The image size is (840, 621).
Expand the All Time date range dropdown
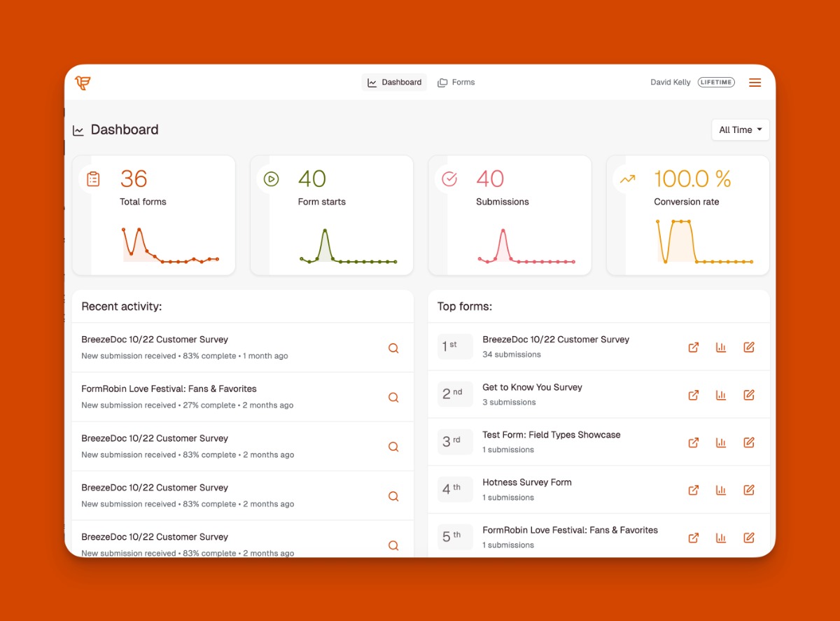click(740, 130)
